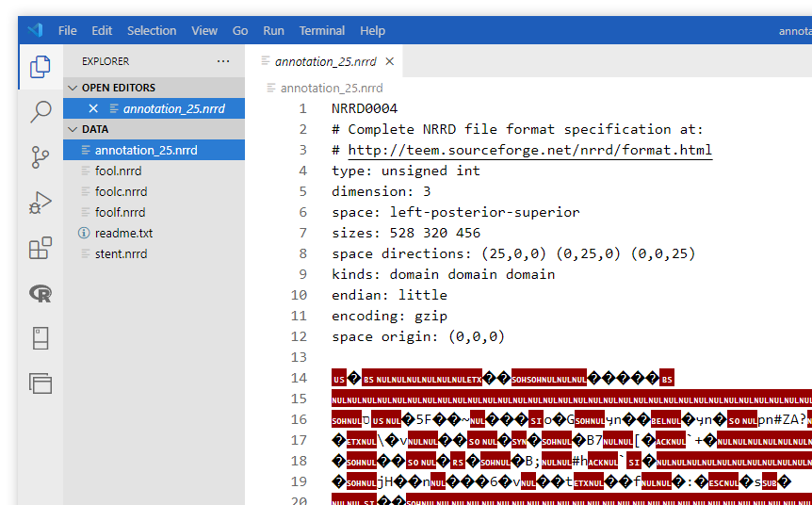Open the Extensions view

pos(41,248)
